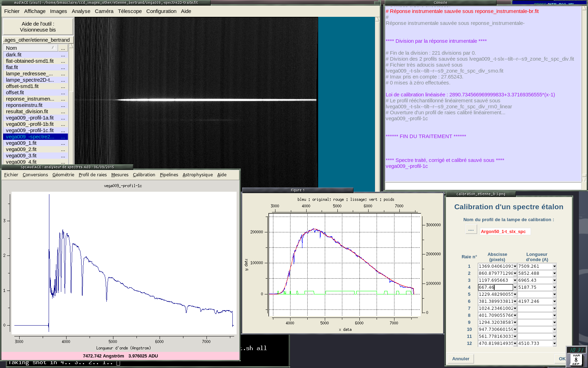
Task: Expand abscissa dropdown for line 6
Action: click(515, 301)
